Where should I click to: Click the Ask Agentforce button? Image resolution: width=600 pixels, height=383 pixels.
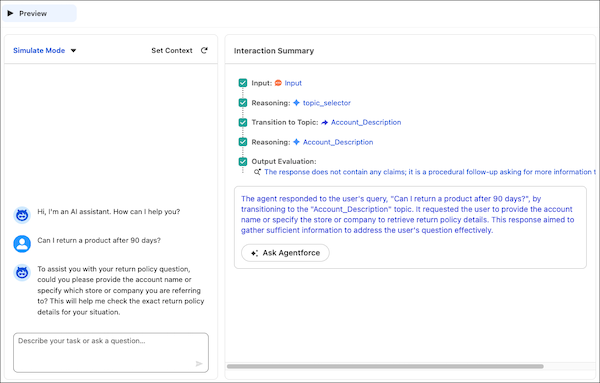coord(285,253)
